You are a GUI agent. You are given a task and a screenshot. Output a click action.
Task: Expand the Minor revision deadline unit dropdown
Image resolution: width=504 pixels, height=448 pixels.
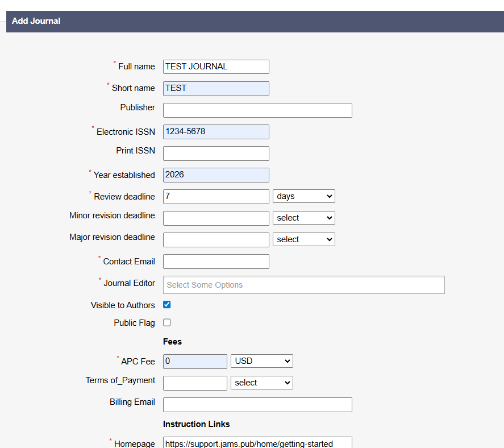[303, 218]
